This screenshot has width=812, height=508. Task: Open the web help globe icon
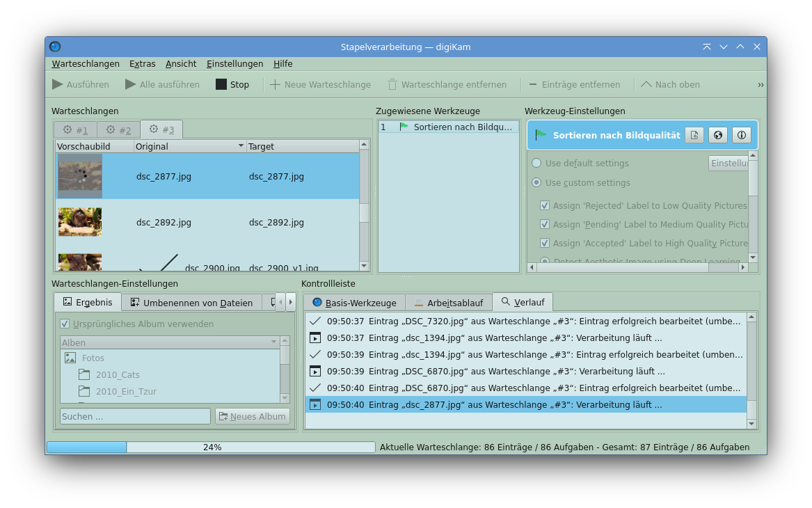click(x=718, y=135)
